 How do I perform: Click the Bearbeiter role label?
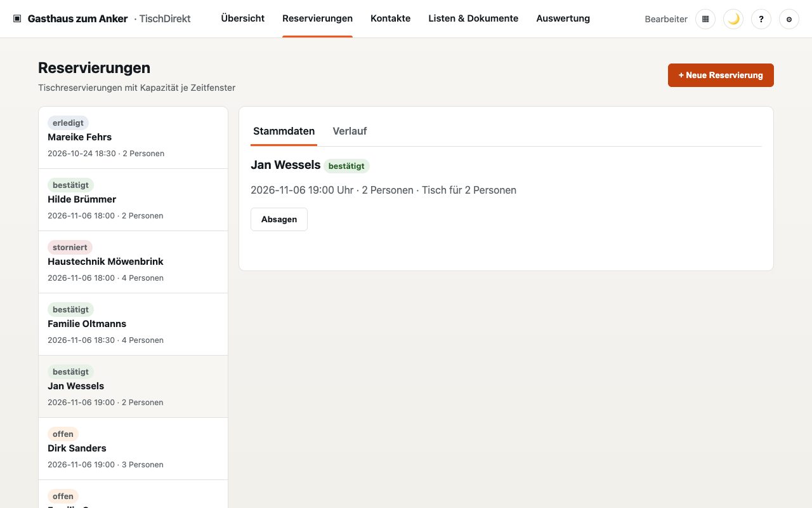point(666,19)
